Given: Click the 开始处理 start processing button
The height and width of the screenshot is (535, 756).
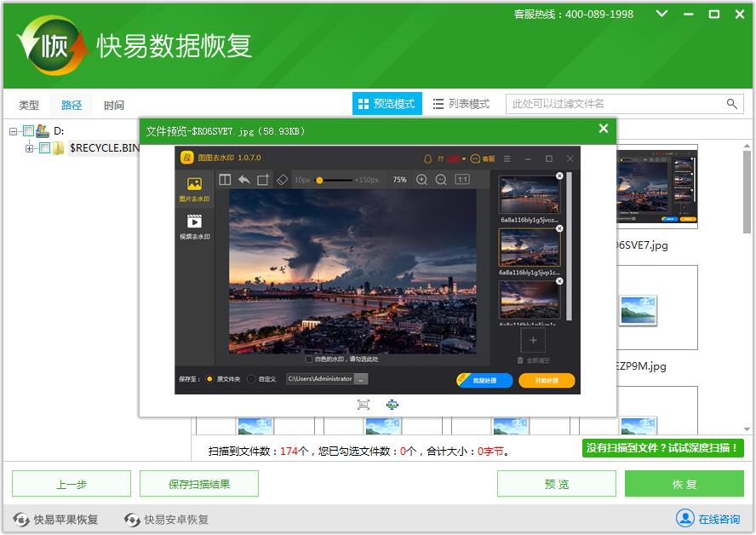Looking at the screenshot, I should click(547, 380).
